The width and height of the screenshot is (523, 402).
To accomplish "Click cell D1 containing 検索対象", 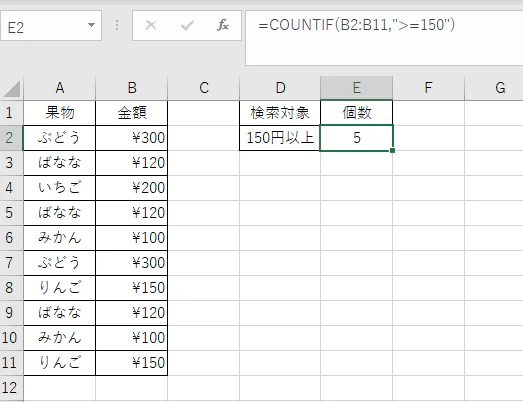I will [280, 113].
